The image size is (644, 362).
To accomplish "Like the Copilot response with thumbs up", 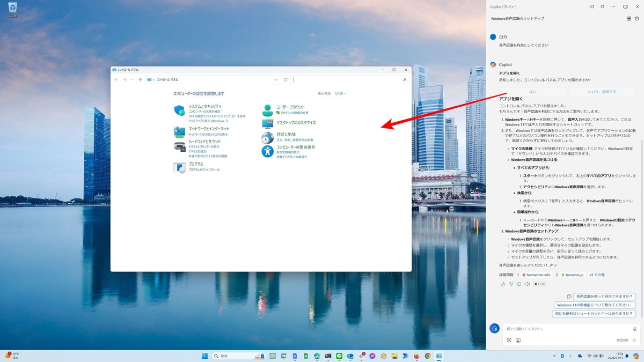I will click(503, 284).
